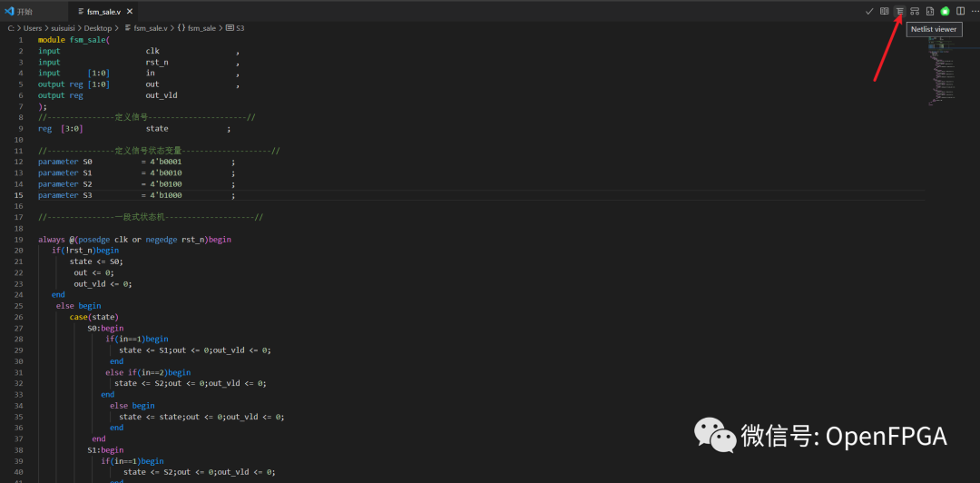Switch to the 开始 tab
Screen dimensions: 980x483
pyautogui.click(x=19, y=11)
